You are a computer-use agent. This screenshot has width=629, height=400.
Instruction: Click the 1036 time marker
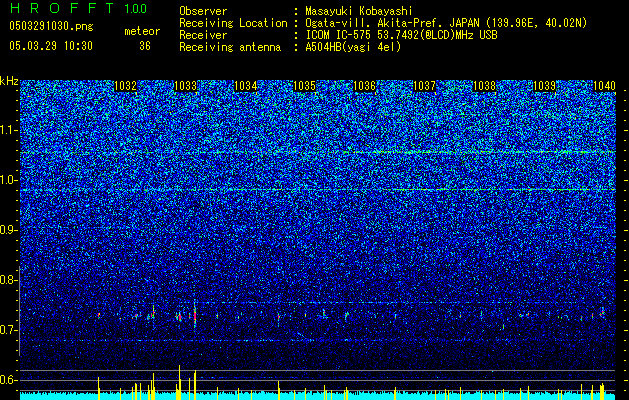pyautogui.click(x=365, y=86)
